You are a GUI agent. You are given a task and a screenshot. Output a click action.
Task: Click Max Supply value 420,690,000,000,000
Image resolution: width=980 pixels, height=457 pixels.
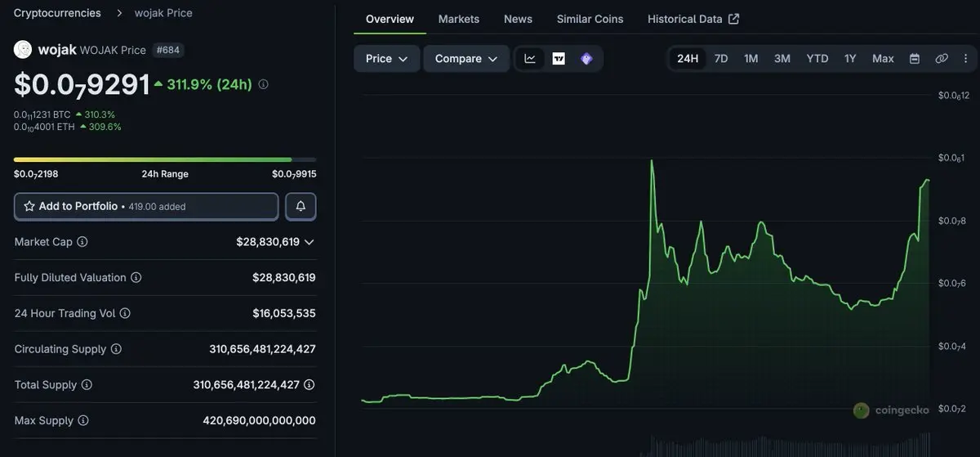[259, 421]
